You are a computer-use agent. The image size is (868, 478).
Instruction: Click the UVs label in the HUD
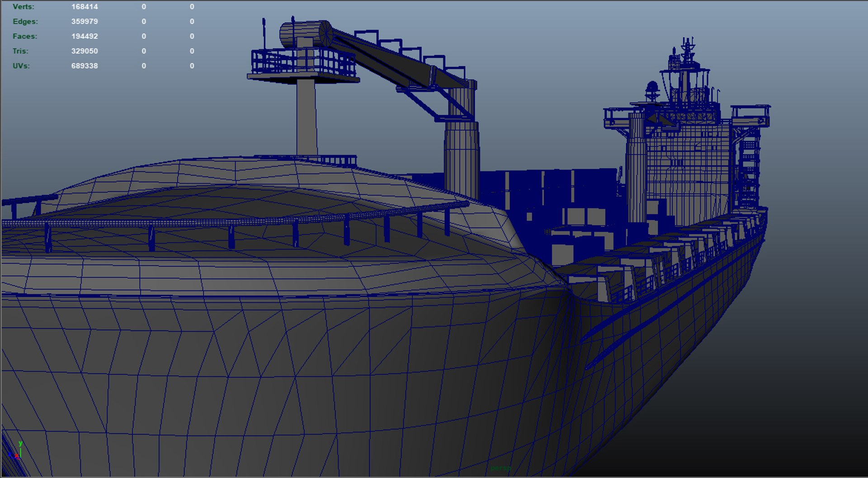(21, 66)
